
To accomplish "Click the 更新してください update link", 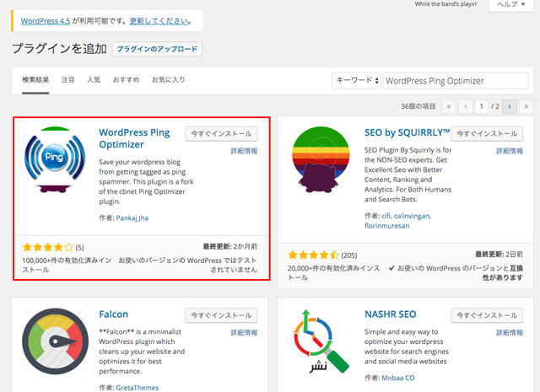I will coord(159,21).
